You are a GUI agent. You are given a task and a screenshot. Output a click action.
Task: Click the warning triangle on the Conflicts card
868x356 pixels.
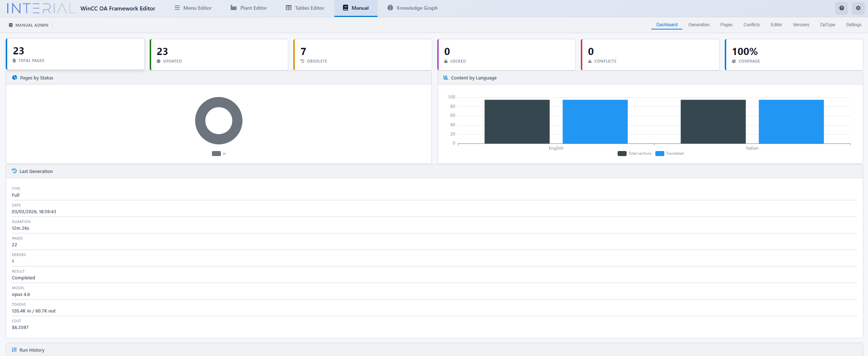(589, 61)
